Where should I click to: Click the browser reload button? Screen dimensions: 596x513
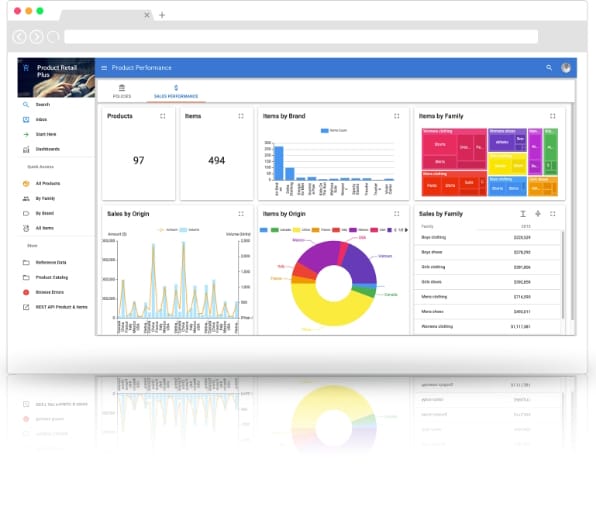coord(53,37)
